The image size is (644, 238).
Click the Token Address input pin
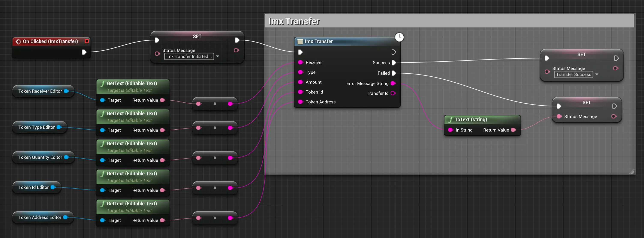301,102
